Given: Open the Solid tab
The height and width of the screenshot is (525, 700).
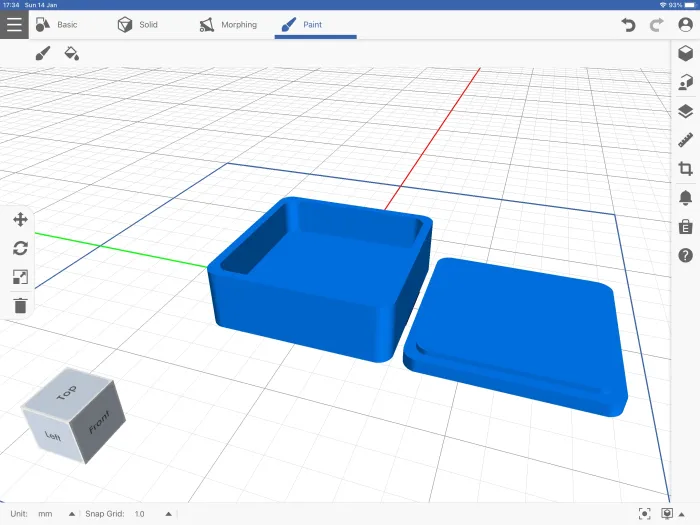Looking at the screenshot, I should [x=138, y=24].
